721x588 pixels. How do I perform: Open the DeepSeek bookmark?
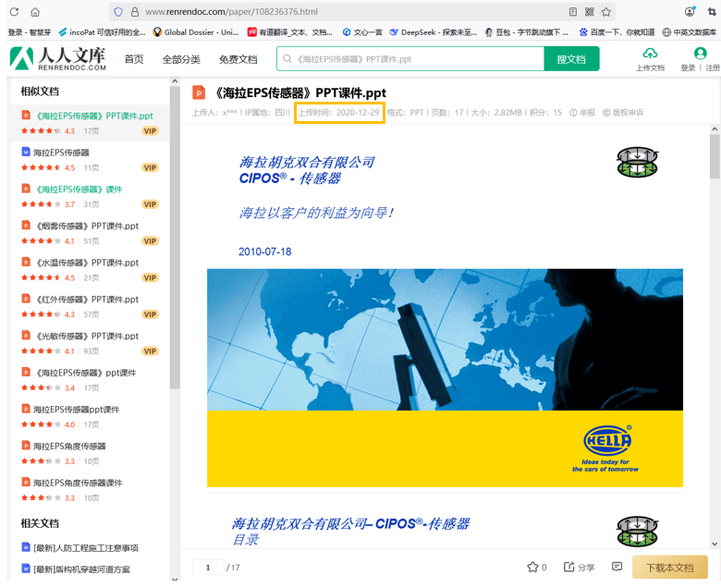click(x=433, y=32)
